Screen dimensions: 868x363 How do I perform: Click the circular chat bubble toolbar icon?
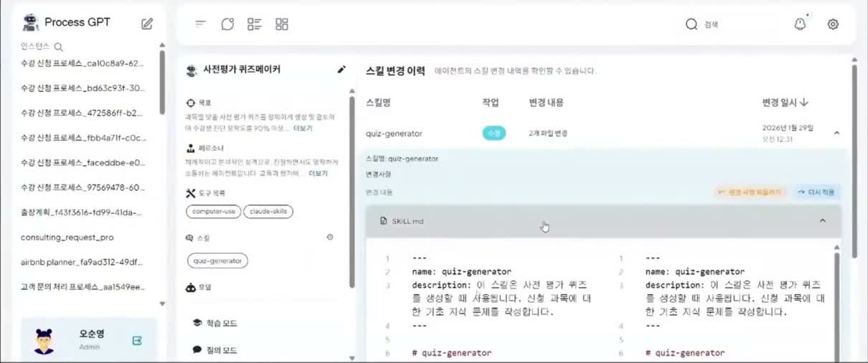click(x=227, y=24)
